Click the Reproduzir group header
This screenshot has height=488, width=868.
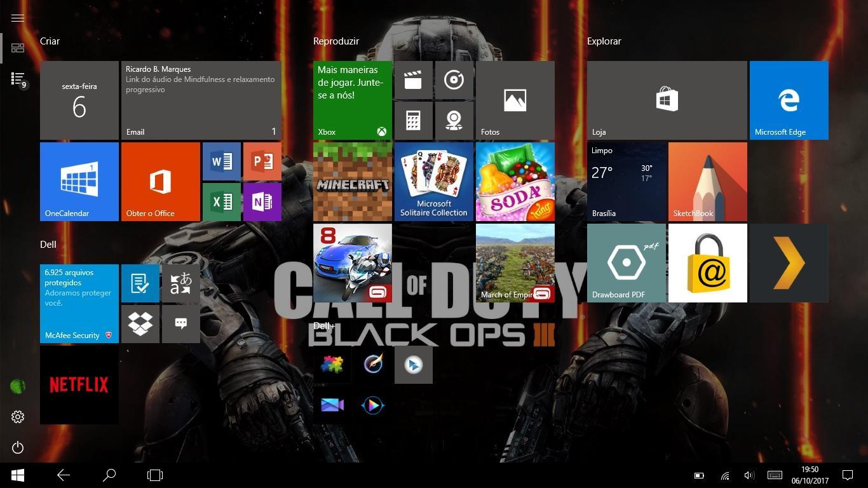[x=336, y=41]
